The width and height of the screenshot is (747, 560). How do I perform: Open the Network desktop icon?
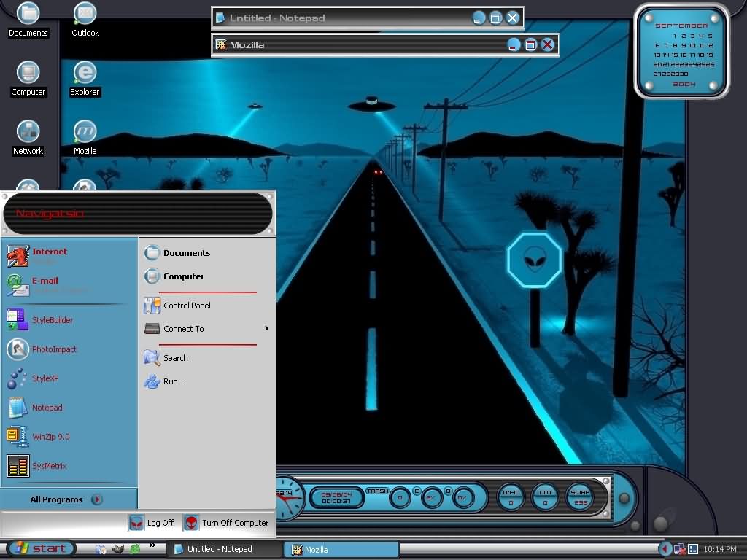(x=28, y=138)
